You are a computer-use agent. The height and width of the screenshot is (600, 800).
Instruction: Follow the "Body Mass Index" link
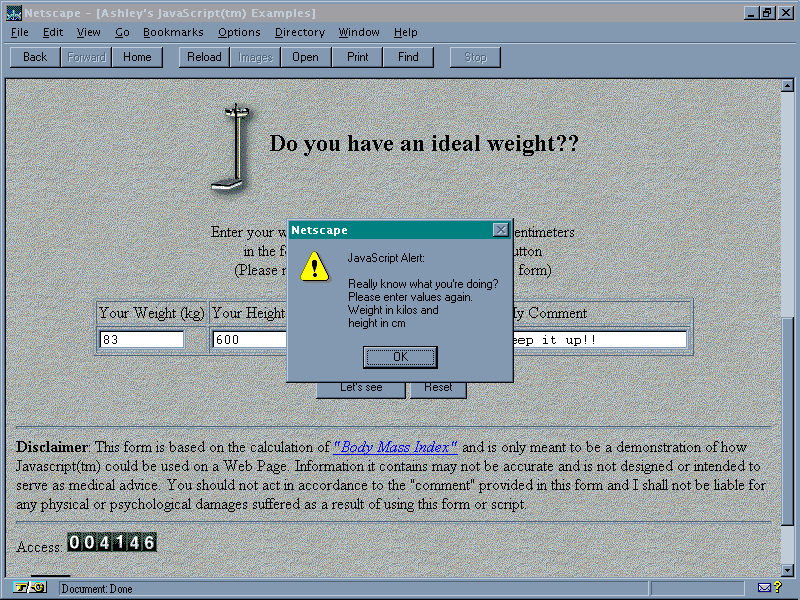[396, 447]
